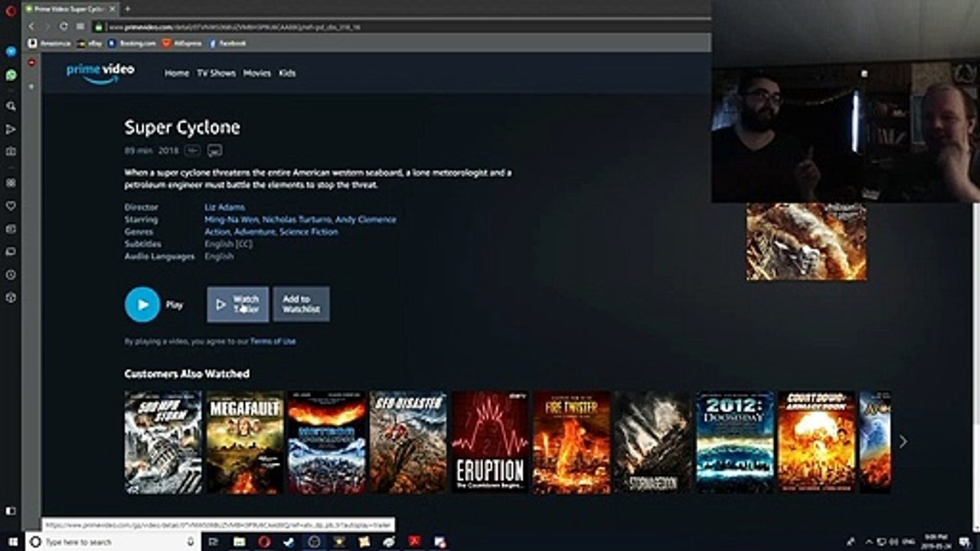Open the Geo-Disaster movie thumbnail
The height and width of the screenshot is (551, 980).
pos(408,442)
